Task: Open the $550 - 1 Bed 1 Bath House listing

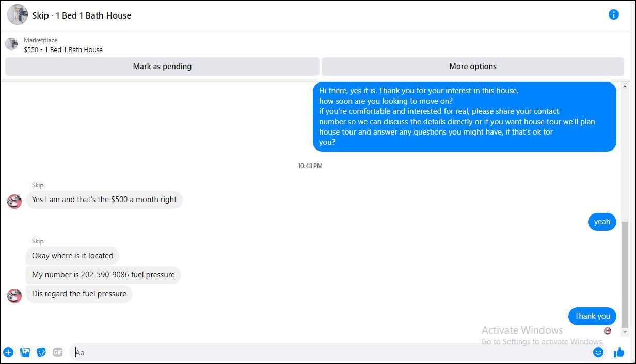Action: (x=63, y=50)
